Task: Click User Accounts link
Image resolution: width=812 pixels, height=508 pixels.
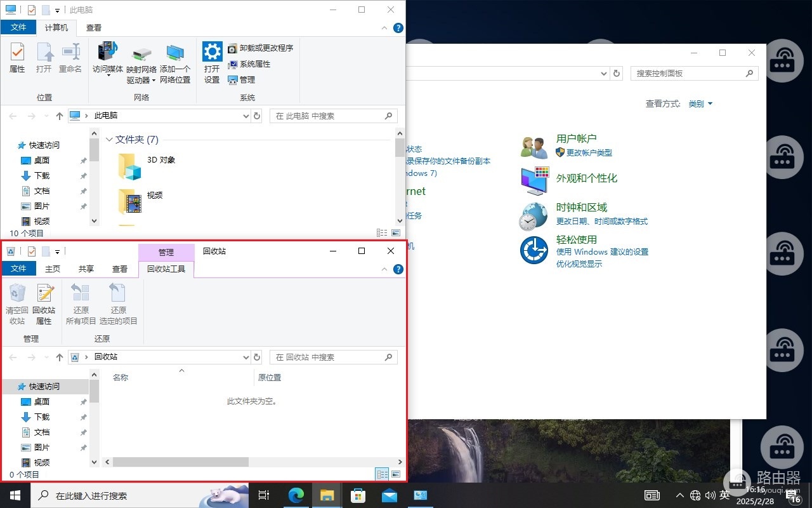Action: click(x=576, y=138)
